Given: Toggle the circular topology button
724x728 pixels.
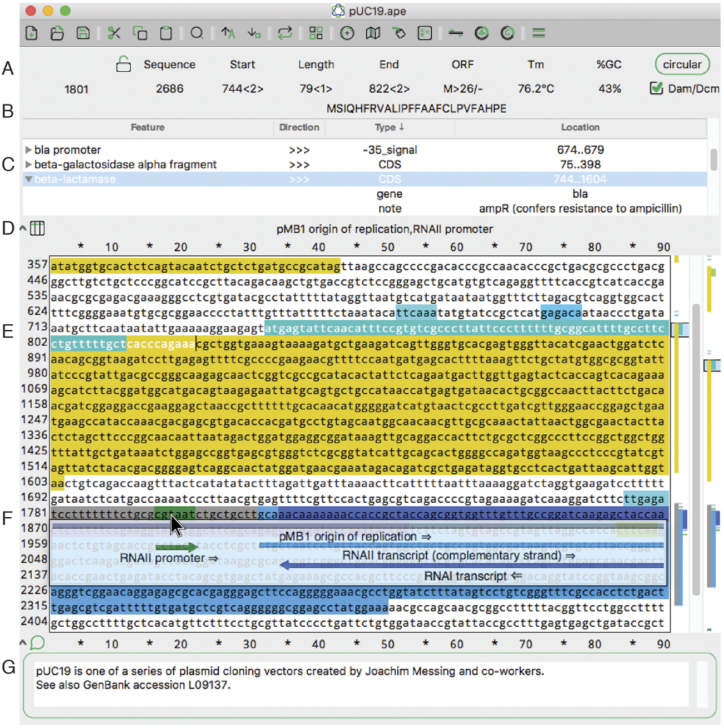Looking at the screenshot, I should [x=682, y=65].
